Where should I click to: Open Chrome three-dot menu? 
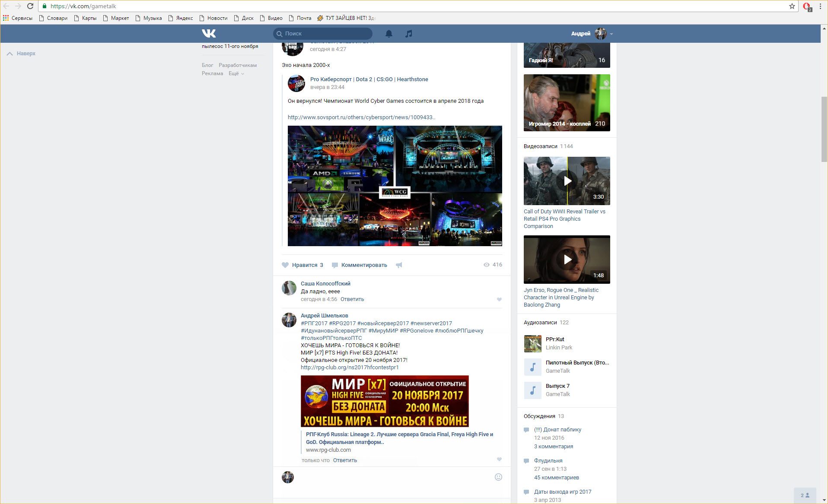pyautogui.click(x=820, y=6)
